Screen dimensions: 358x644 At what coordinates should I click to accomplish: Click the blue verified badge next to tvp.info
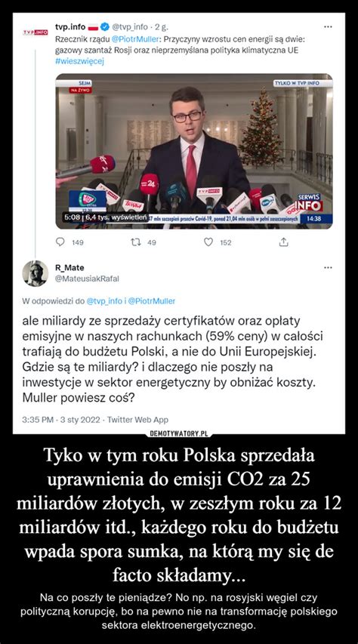[x=105, y=27]
